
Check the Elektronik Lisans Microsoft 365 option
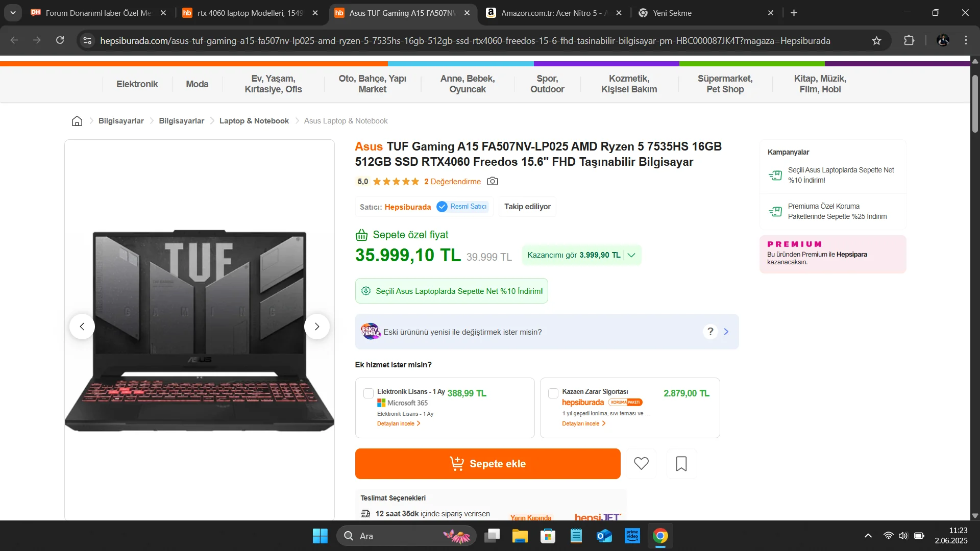(x=368, y=393)
